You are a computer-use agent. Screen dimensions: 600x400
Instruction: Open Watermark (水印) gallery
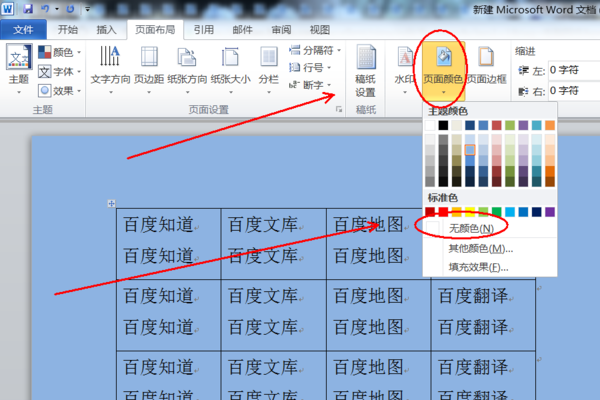[405, 69]
